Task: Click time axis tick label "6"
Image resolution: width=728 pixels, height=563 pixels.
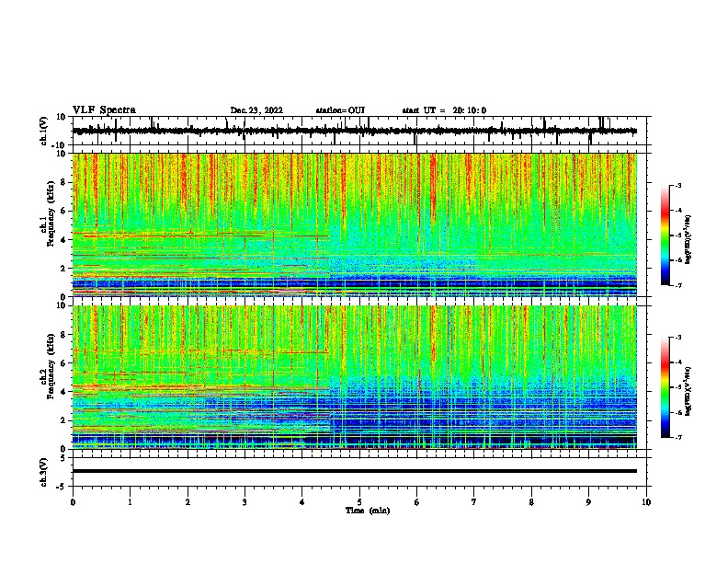Action: (417, 502)
